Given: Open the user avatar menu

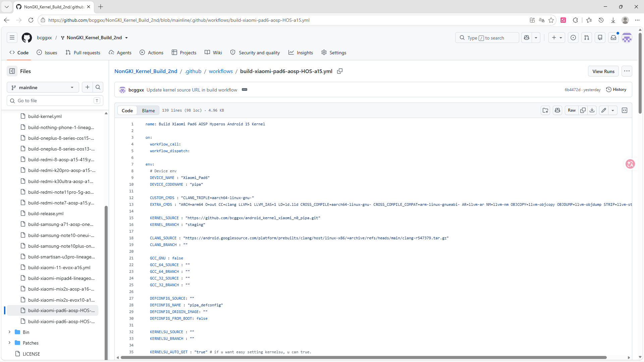Looking at the screenshot, I should (x=627, y=38).
